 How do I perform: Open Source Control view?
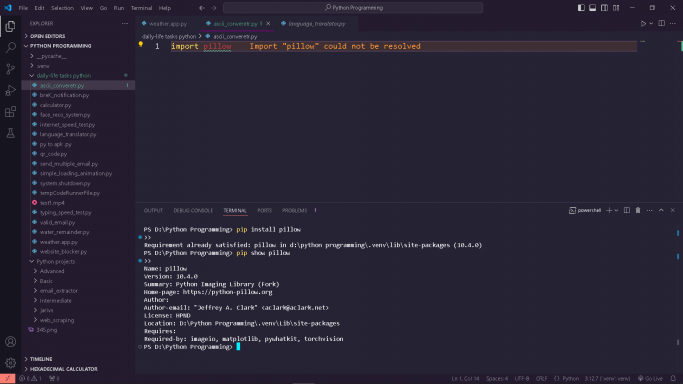click(10, 69)
